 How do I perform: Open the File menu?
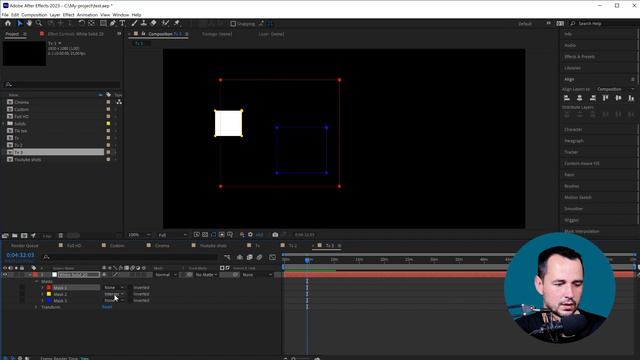click(x=5, y=15)
